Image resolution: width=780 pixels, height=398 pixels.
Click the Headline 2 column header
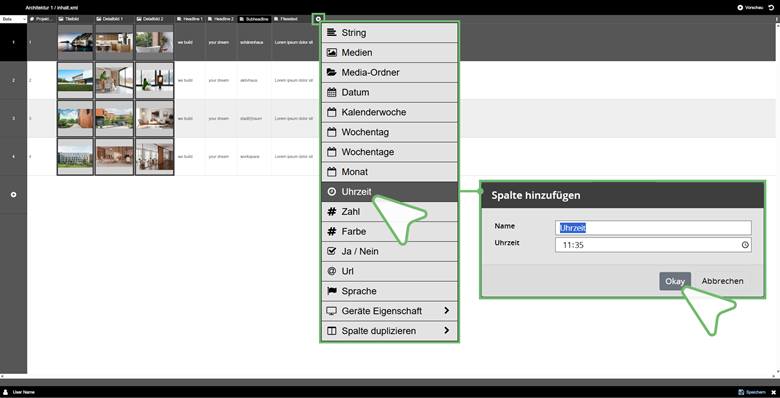tap(221, 19)
